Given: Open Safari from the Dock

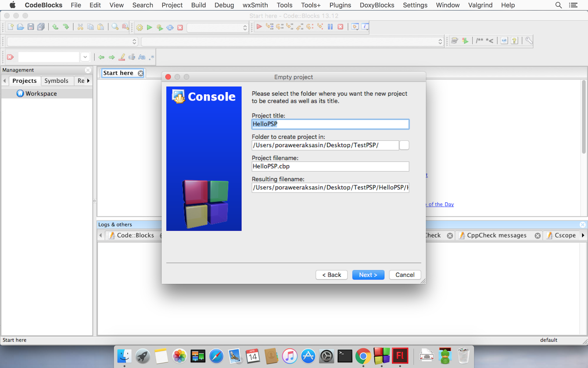Looking at the screenshot, I should pyautogui.click(x=216, y=356).
